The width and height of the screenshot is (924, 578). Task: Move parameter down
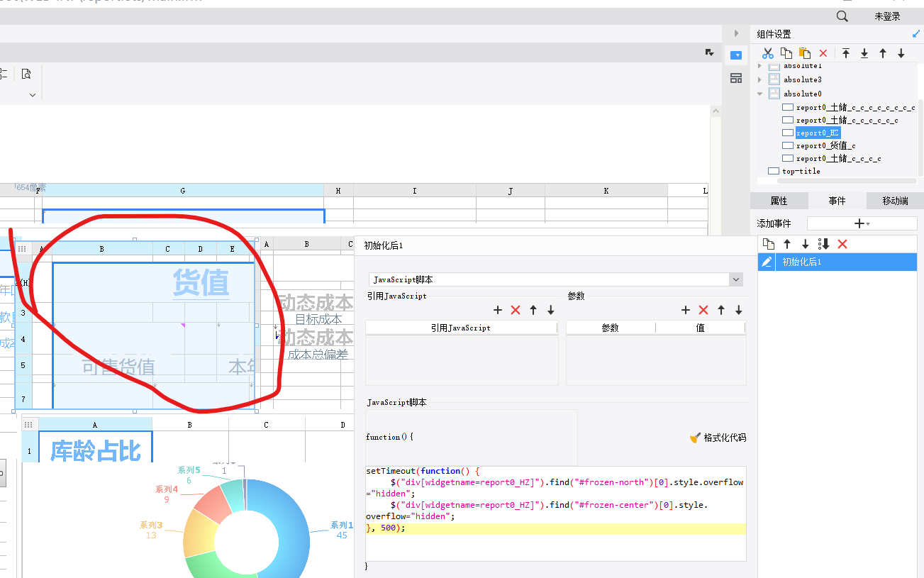(x=739, y=310)
